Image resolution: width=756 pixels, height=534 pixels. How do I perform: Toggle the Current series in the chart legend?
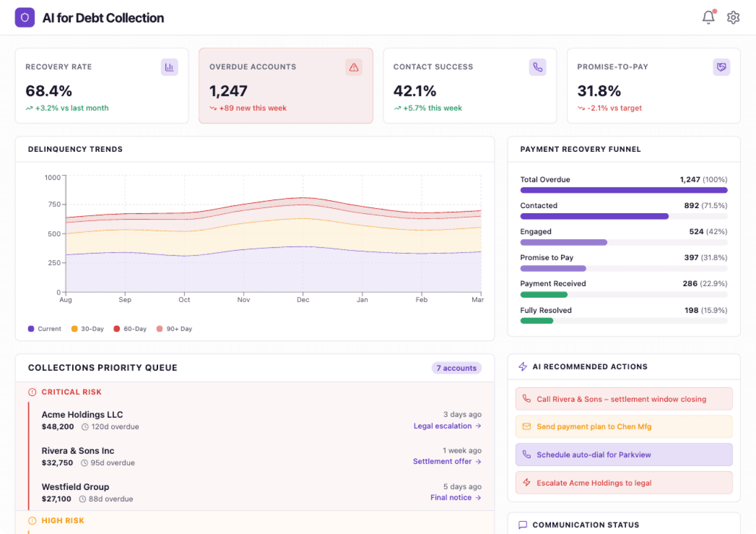click(44, 328)
